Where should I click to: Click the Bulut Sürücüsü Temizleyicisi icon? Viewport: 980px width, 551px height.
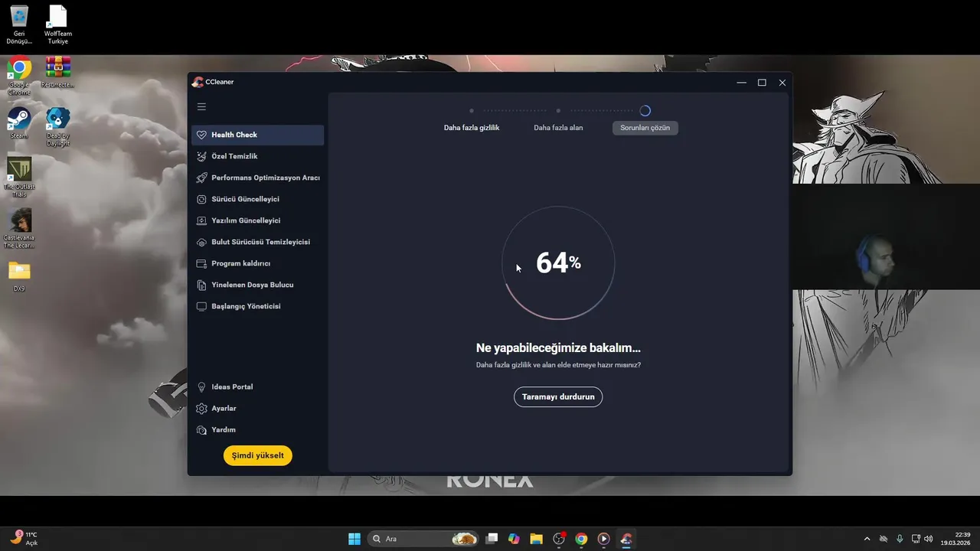pyautogui.click(x=201, y=242)
